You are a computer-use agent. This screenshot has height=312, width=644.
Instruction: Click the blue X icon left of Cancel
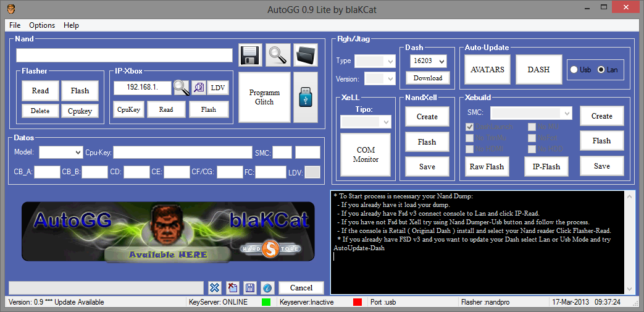click(x=214, y=287)
